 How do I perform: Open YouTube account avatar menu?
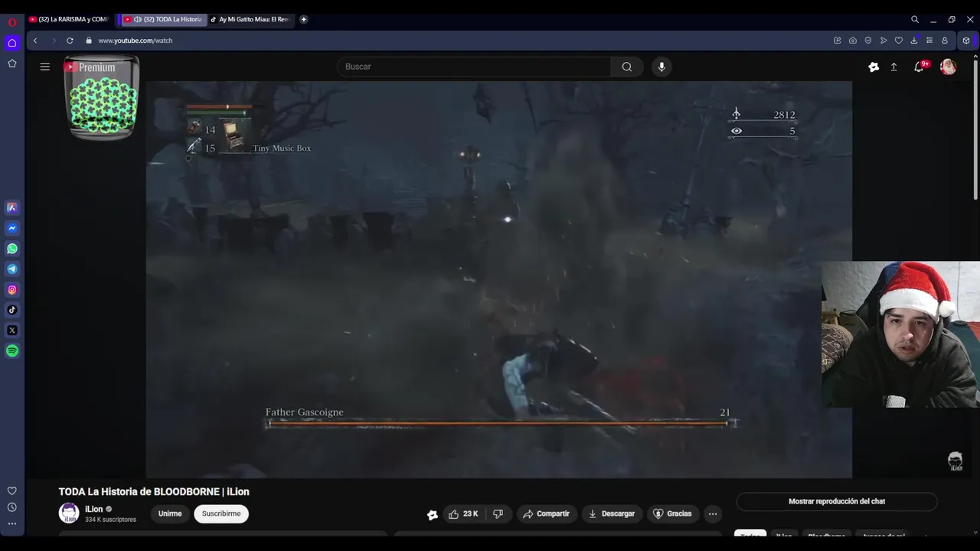(x=948, y=67)
